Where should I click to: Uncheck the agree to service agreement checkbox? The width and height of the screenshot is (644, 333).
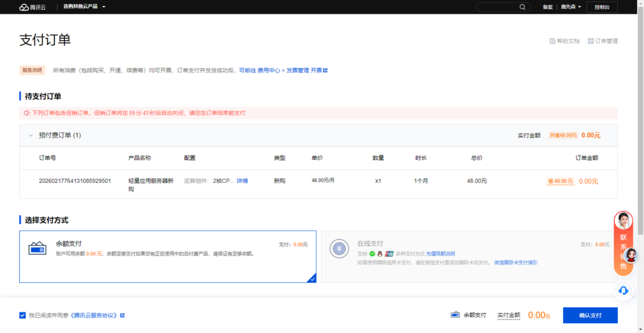[22, 315]
